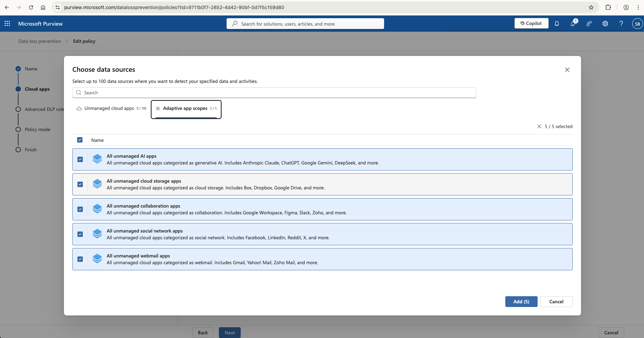Click the social network apps layer icon

(x=97, y=234)
